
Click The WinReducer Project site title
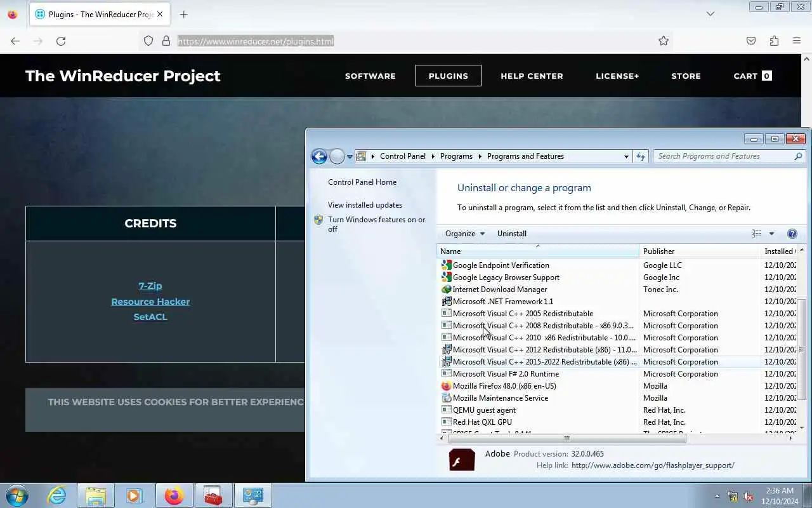(x=123, y=76)
